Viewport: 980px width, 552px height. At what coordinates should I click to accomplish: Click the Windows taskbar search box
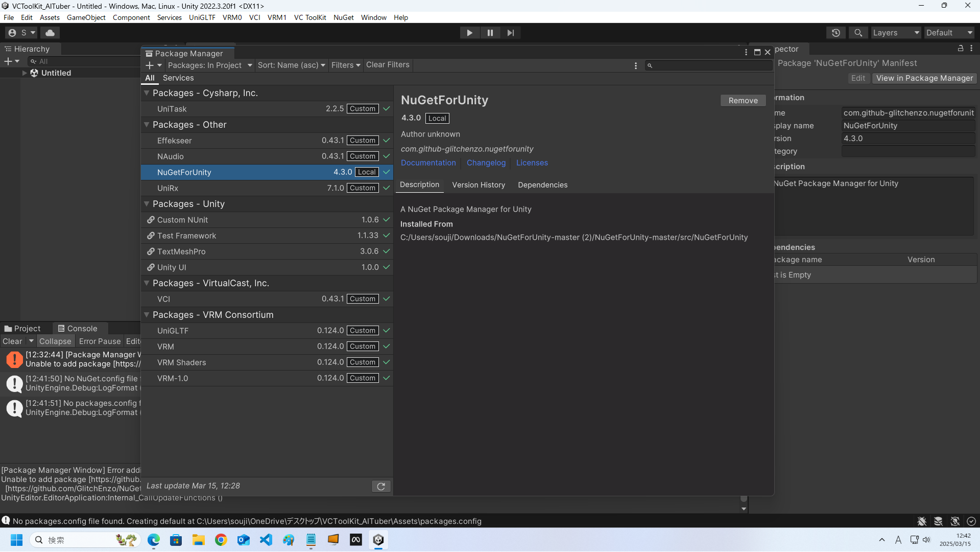pyautogui.click(x=85, y=540)
